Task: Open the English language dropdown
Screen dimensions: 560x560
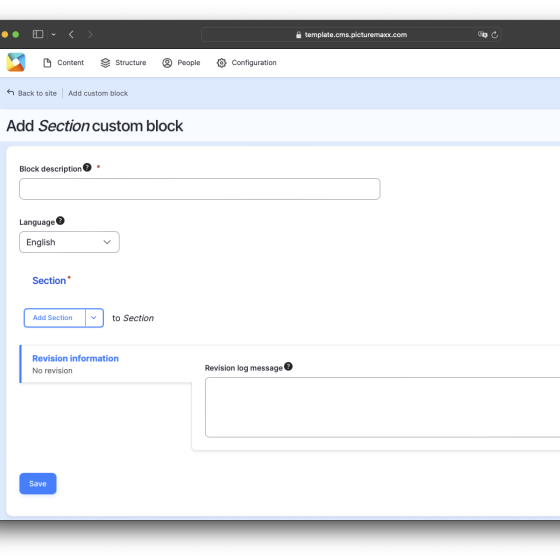Action: tap(69, 242)
